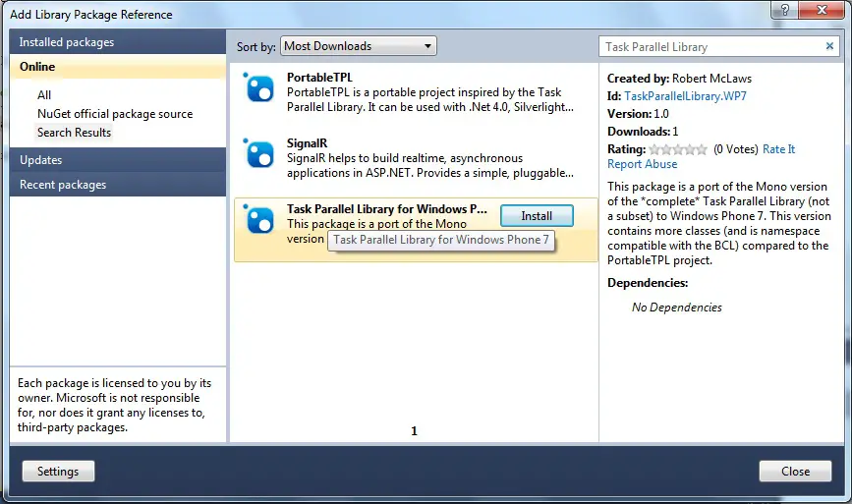This screenshot has height=504, width=852.
Task: Click the Rate It link
Action: 778,149
